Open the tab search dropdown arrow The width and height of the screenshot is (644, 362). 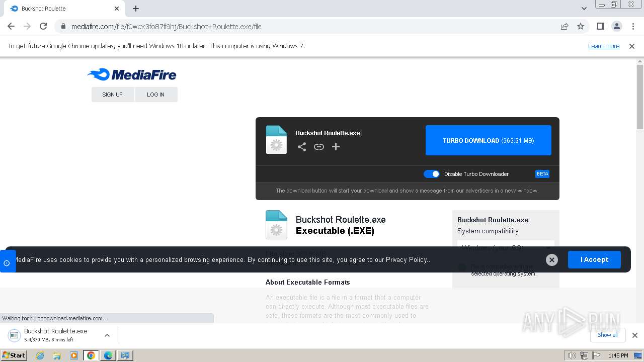click(584, 9)
